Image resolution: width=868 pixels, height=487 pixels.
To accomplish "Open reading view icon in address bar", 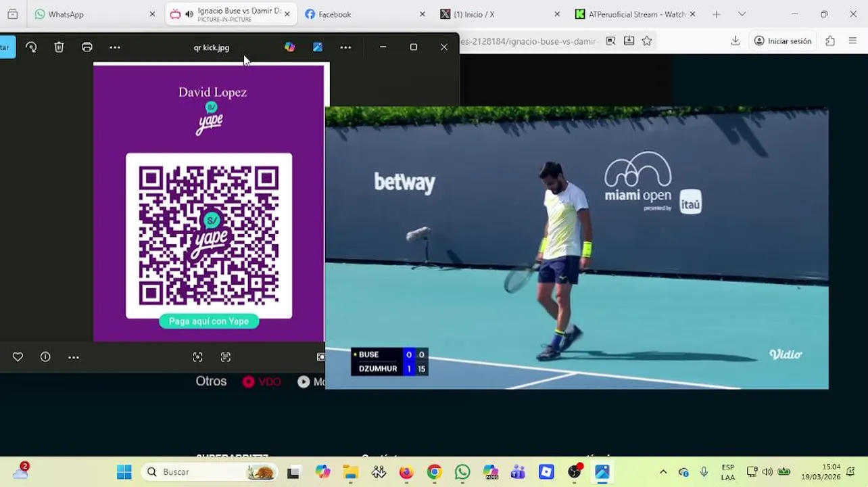I will [610, 41].
